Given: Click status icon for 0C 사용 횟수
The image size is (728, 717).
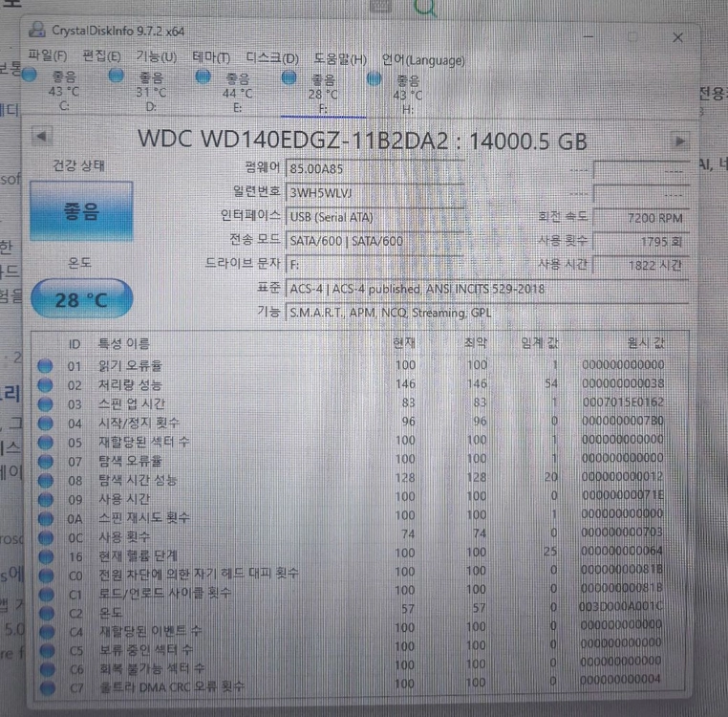Looking at the screenshot, I should click(x=46, y=537).
